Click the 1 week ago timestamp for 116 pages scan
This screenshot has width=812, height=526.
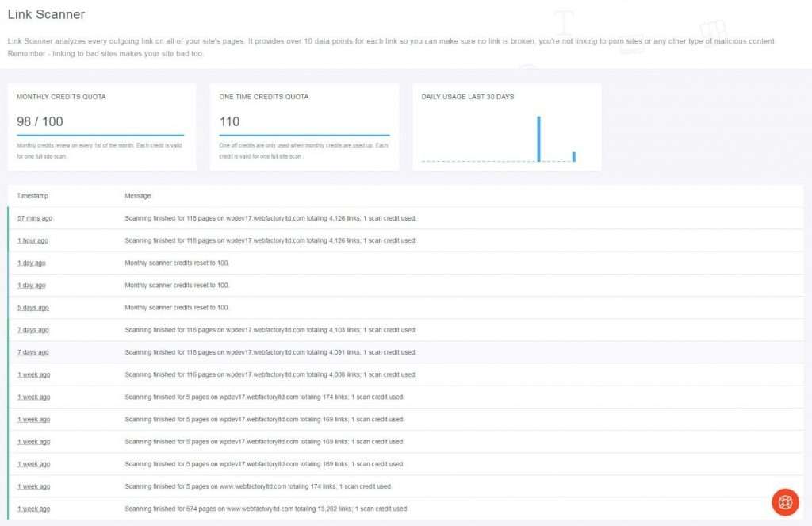(33, 374)
